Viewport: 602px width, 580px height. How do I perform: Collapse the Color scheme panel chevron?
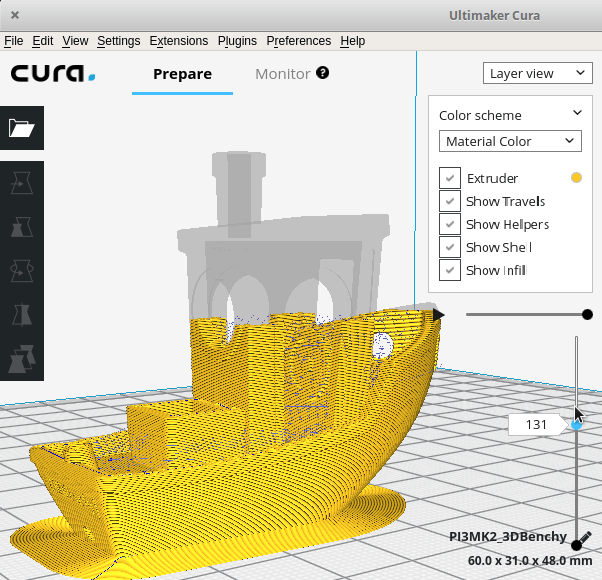(577, 114)
